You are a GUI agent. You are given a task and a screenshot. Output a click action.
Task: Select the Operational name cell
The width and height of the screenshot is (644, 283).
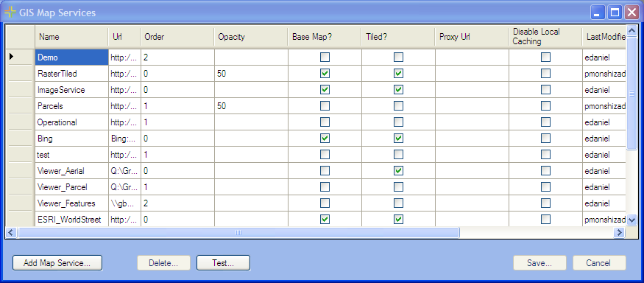[71, 122]
